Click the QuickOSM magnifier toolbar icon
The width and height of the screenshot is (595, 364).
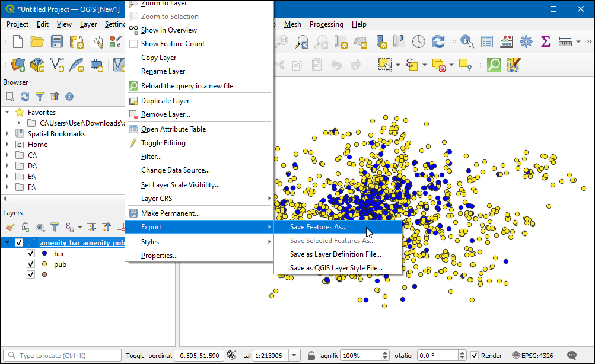click(494, 64)
